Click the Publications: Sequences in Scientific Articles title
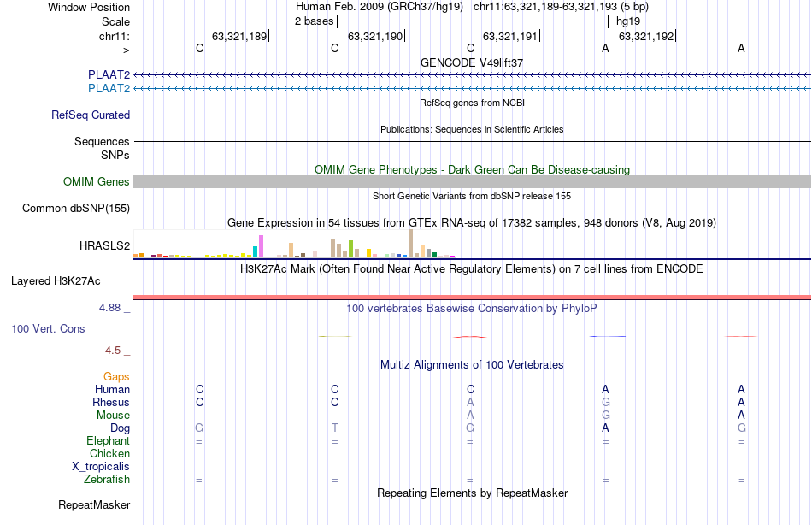This screenshot has height=525, width=812. [472, 130]
